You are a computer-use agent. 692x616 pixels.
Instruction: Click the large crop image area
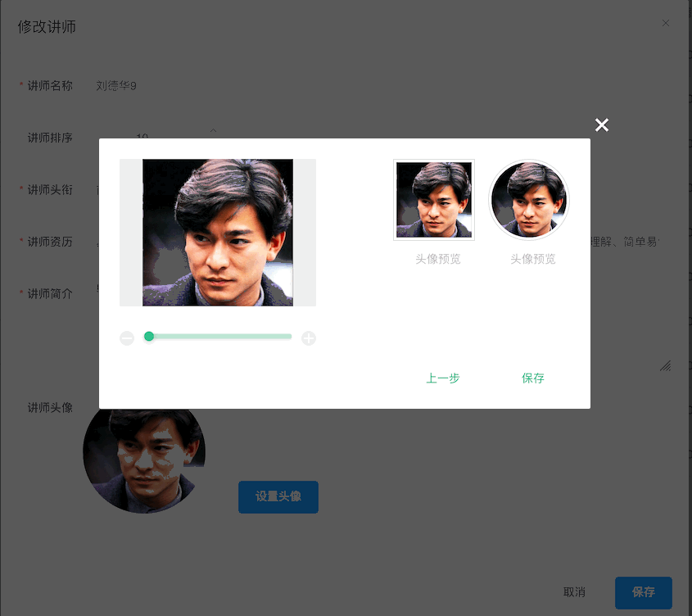[x=218, y=233]
